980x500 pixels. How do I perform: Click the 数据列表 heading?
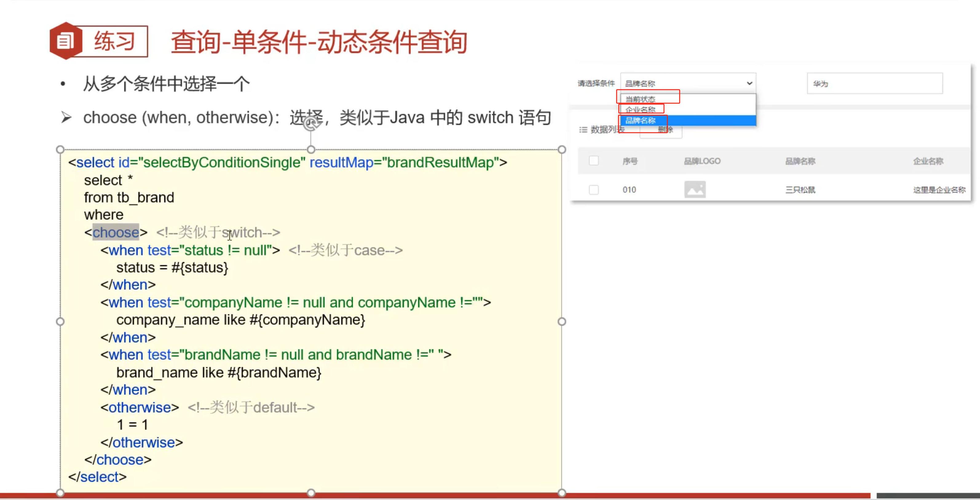607,130
